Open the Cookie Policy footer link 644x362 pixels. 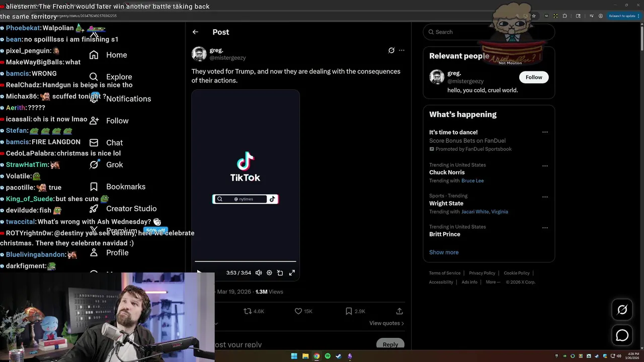(x=517, y=273)
